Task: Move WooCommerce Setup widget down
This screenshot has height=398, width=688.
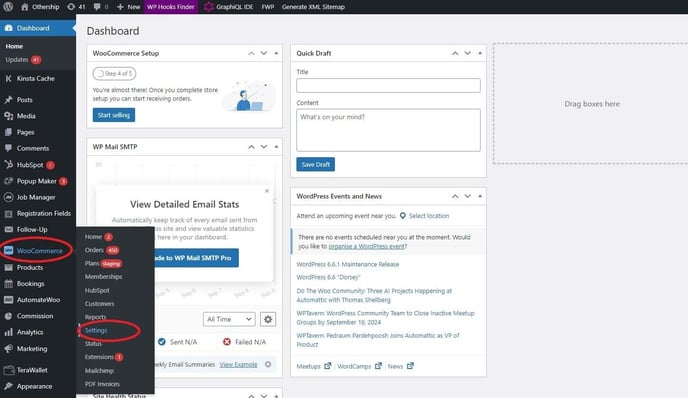Action: [x=264, y=53]
